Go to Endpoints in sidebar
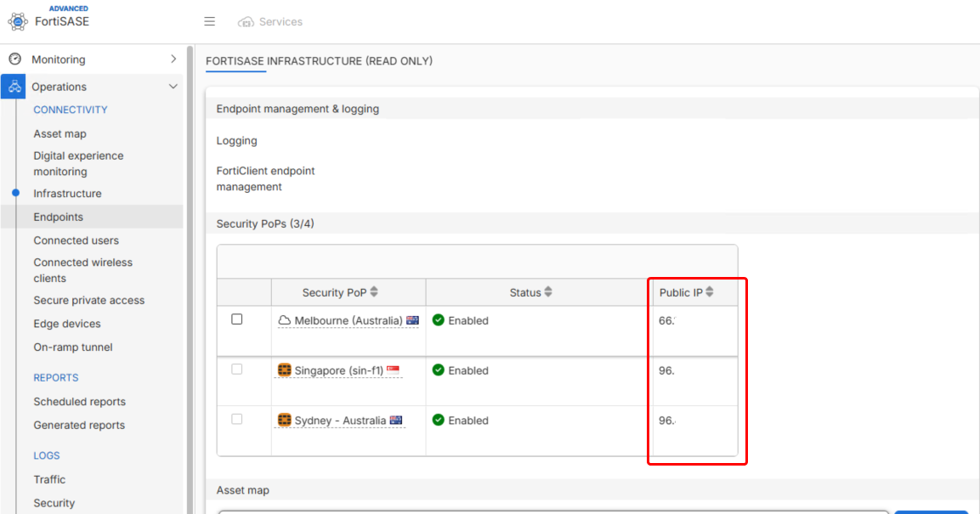Viewport: 980px width, 514px height. point(58,217)
